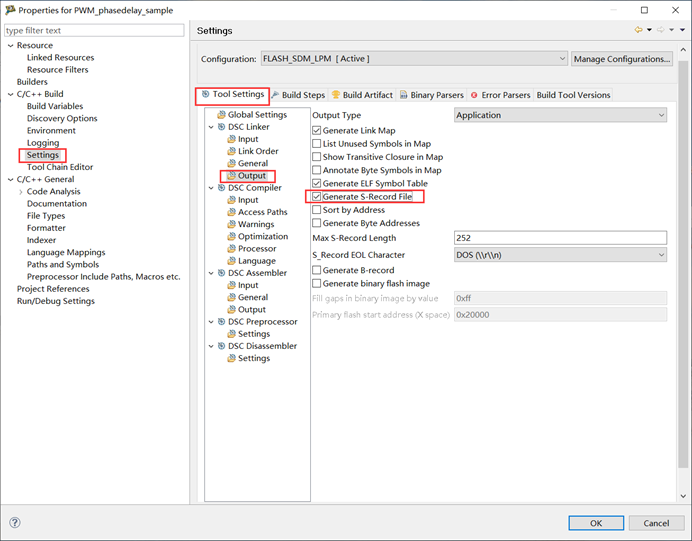
Task: Click the help question mark icon
Action: pyautogui.click(x=15, y=523)
